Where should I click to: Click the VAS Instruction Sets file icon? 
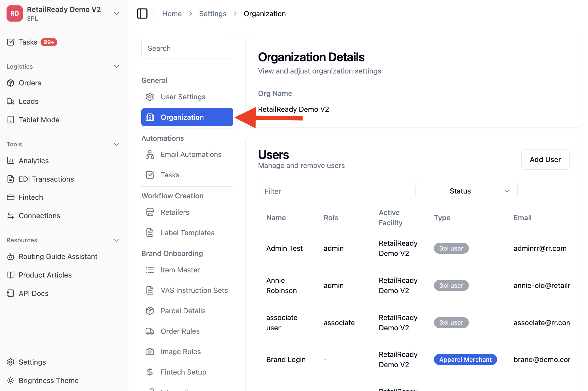150,290
